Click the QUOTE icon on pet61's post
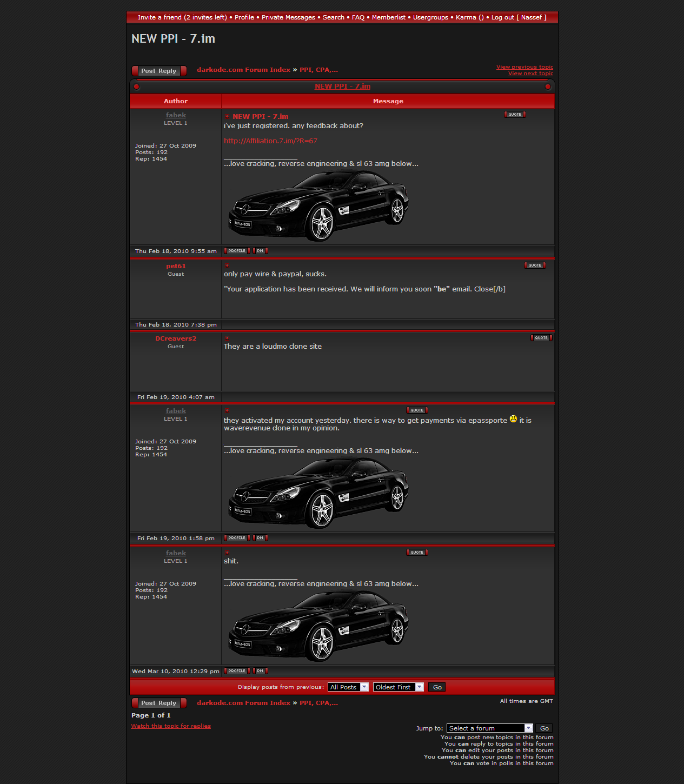Screen dimensions: 684x784 tap(535, 265)
